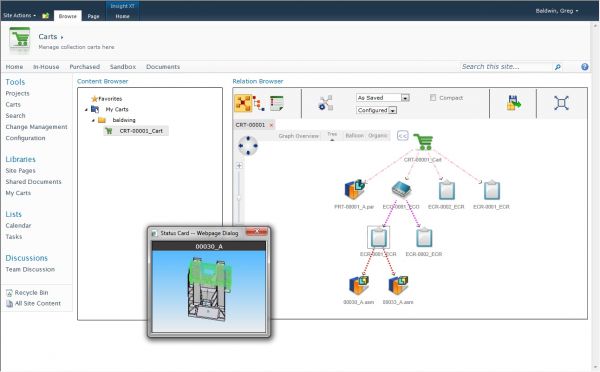This screenshot has width=600, height=372.
Task: Select the top-row ECR-0002_ECR clipboard node
Action: click(x=447, y=190)
